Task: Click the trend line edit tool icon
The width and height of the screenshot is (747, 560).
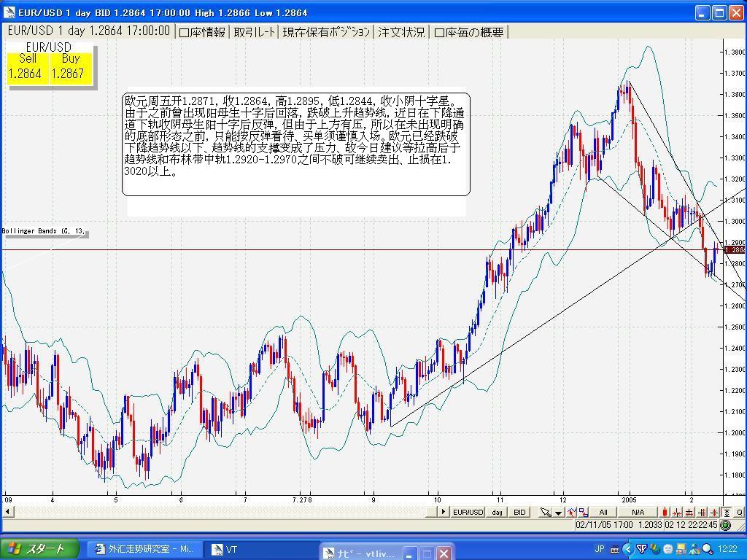Action: click(x=571, y=512)
